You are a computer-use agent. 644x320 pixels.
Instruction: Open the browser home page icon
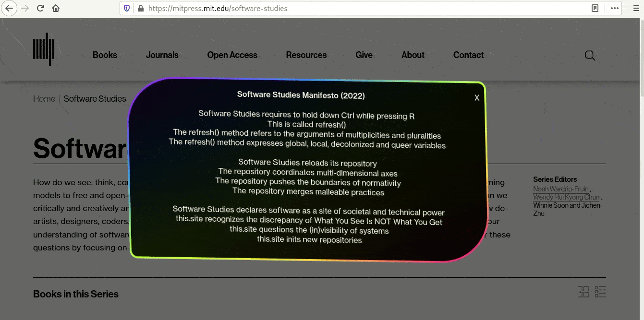(56, 8)
